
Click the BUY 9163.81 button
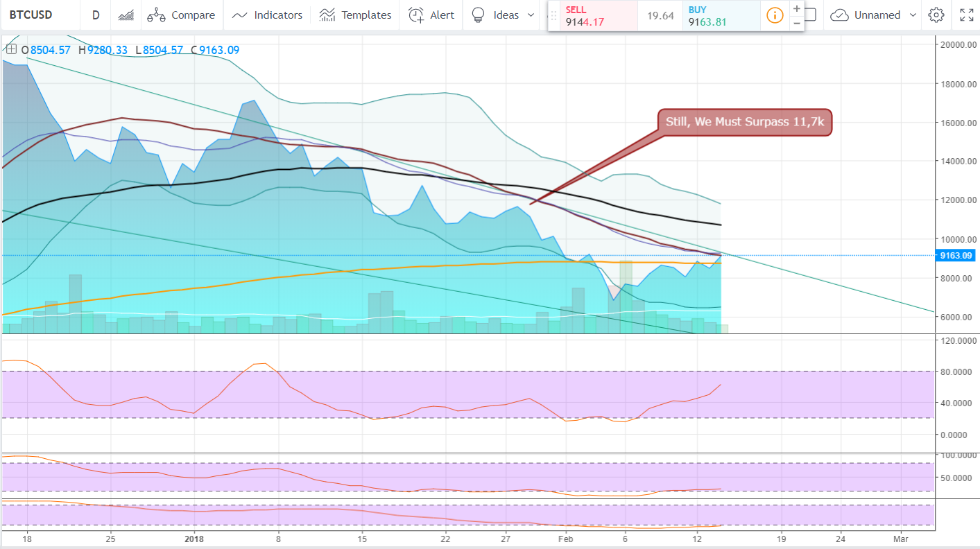721,16
